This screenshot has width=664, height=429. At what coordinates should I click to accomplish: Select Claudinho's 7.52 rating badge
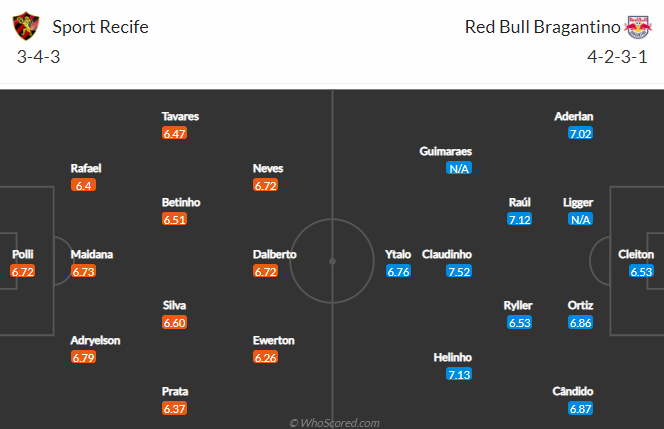point(459,271)
